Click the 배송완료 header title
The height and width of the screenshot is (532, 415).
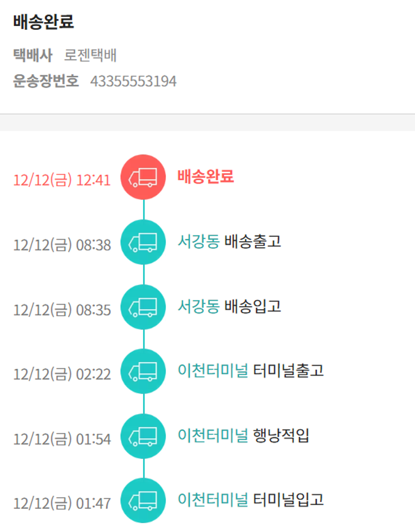coord(43,22)
